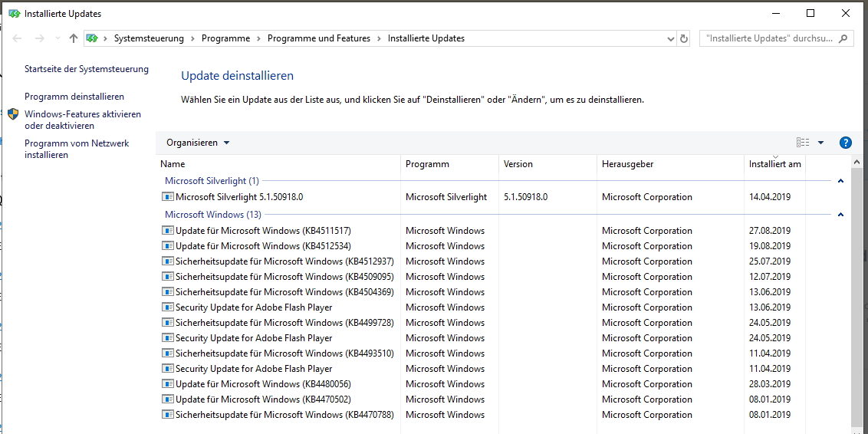Click icon of update KB4470788
Image resolution: width=868 pixels, height=434 pixels.
167,414
